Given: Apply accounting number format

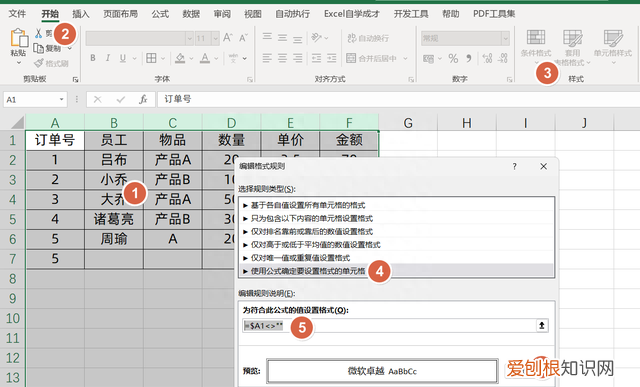Looking at the screenshot, I should [x=428, y=58].
